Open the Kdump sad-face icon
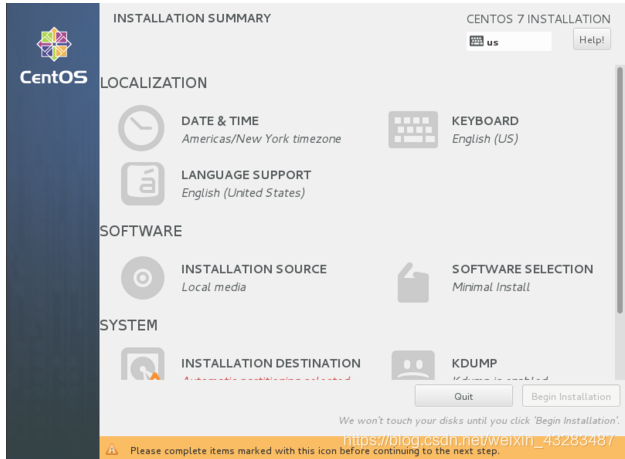 (x=413, y=365)
